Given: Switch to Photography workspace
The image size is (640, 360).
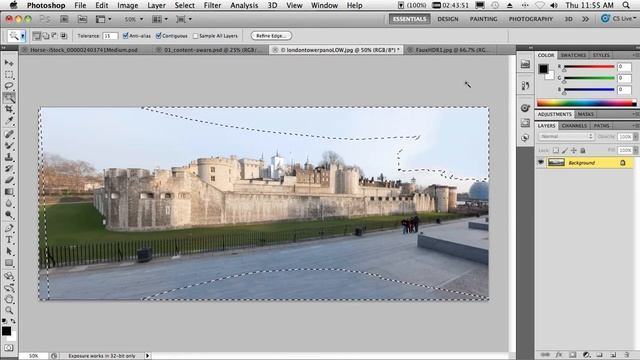Looking at the screenshot, I should click(531, 19).
